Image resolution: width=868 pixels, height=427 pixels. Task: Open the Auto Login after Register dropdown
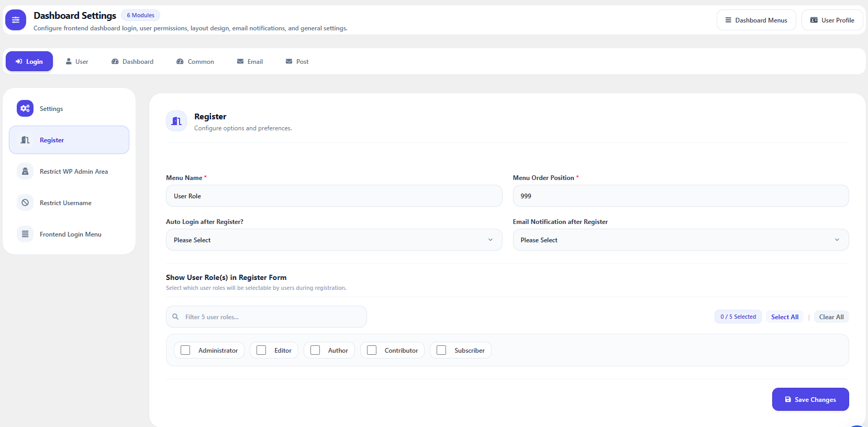click(x=334, y=240)
